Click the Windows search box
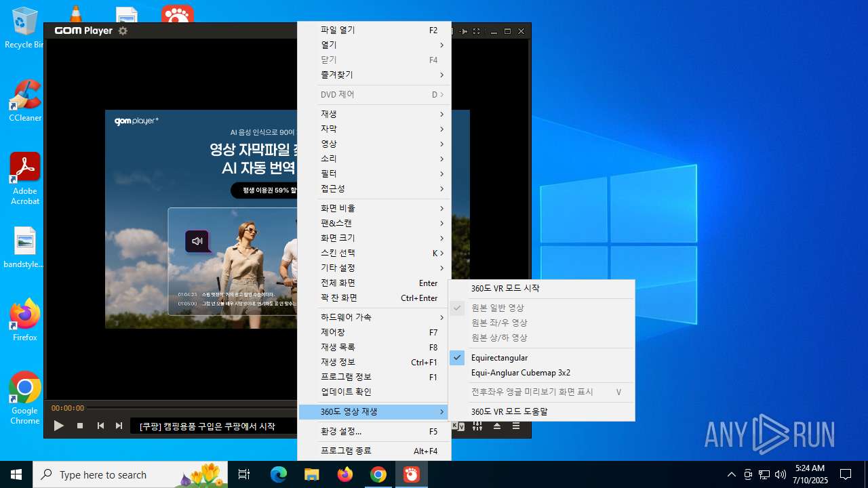The height and width of the screenshot is (488, 868). click(x=130, y=474)
